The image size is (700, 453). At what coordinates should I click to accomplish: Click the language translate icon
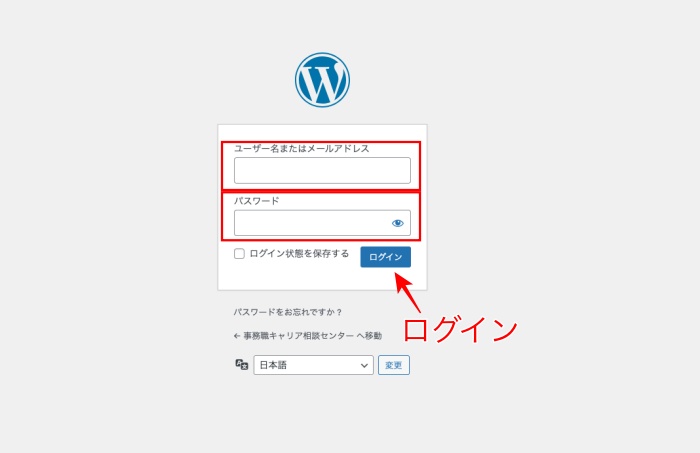pos(242,365)
